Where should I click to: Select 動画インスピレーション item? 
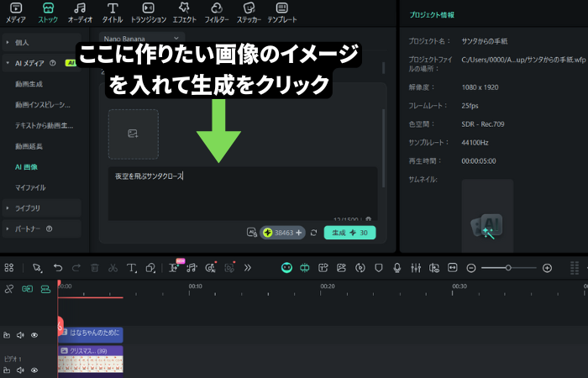[x=42, y=105]
